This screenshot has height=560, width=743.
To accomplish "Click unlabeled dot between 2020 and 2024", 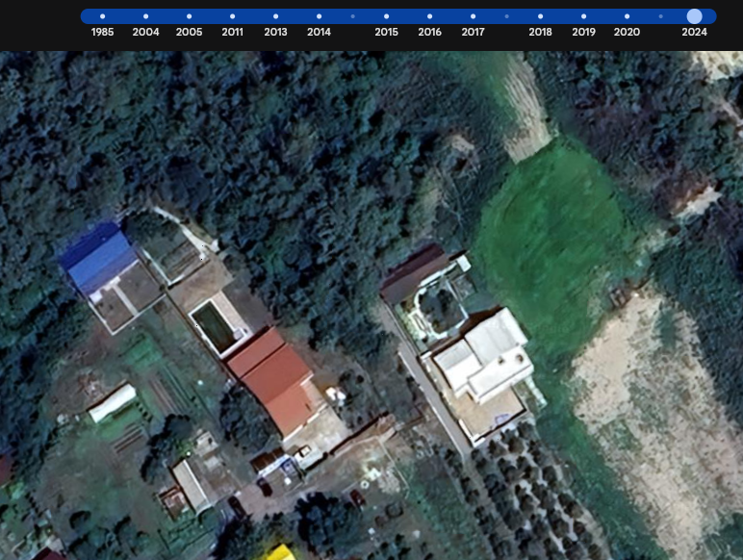I will 660,16.
